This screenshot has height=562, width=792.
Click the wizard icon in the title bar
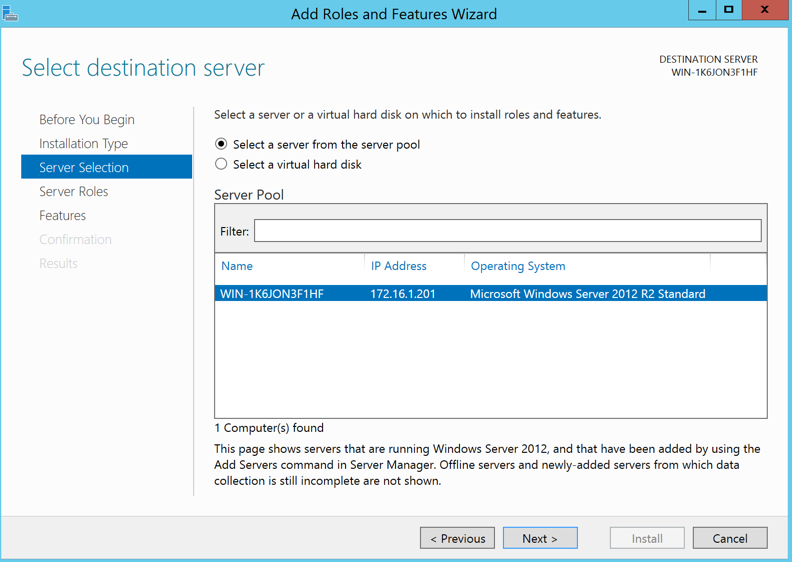[11, 13]
